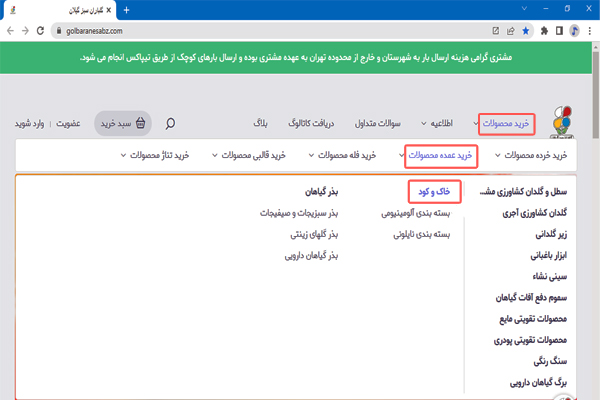Open Chrome three-dot menu
The width and height of the screenshot is (600, 400).
point(590,31)
